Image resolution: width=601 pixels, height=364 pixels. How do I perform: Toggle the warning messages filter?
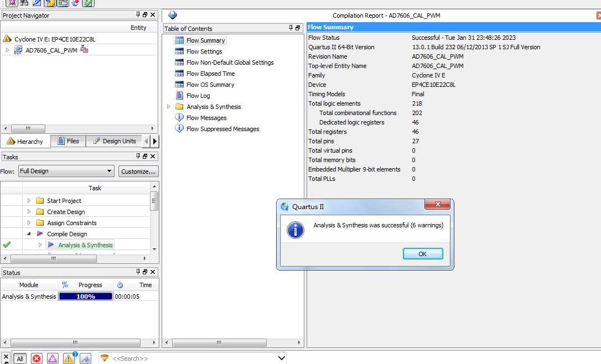click(69, 358)
